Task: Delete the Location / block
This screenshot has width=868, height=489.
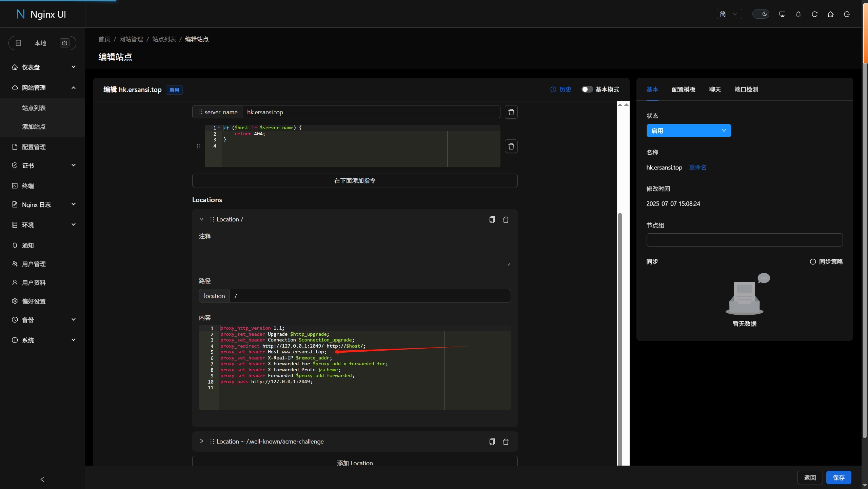Action: (x=506, y=219)
